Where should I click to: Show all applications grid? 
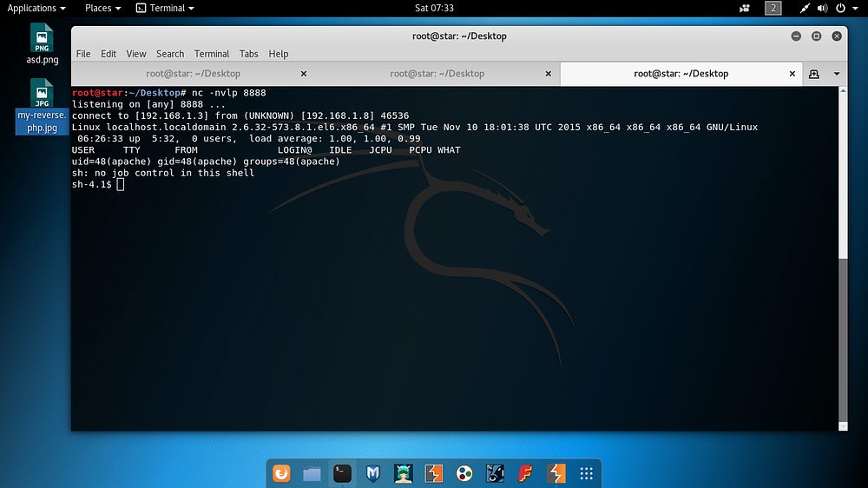[586, 473]
